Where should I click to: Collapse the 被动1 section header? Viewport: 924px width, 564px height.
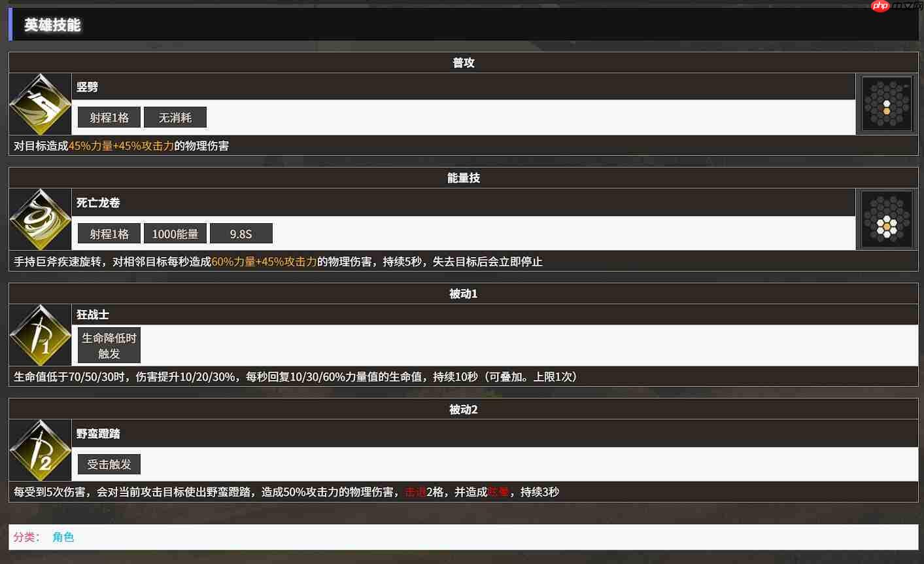pyautogui.click(x=462, y=293)
